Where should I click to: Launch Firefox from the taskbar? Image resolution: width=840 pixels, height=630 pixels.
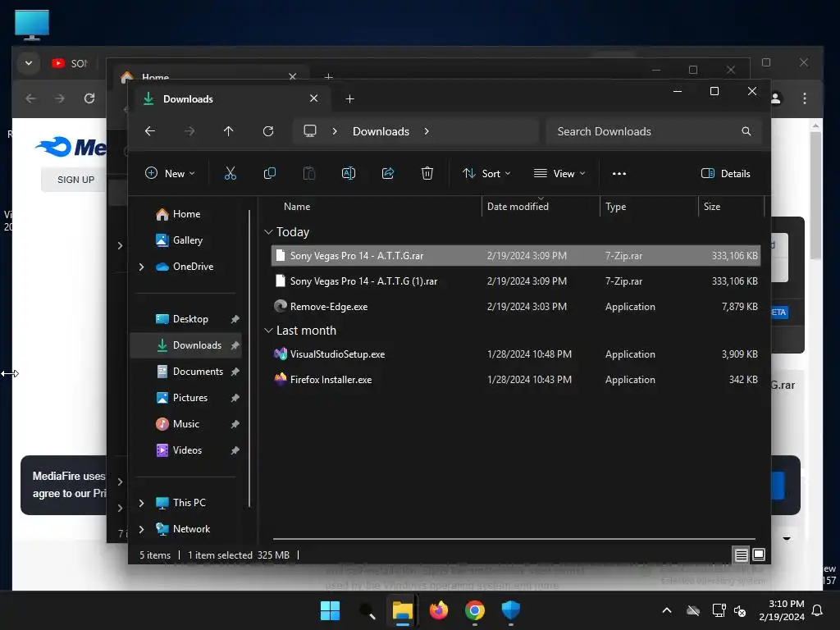[439, 610]
